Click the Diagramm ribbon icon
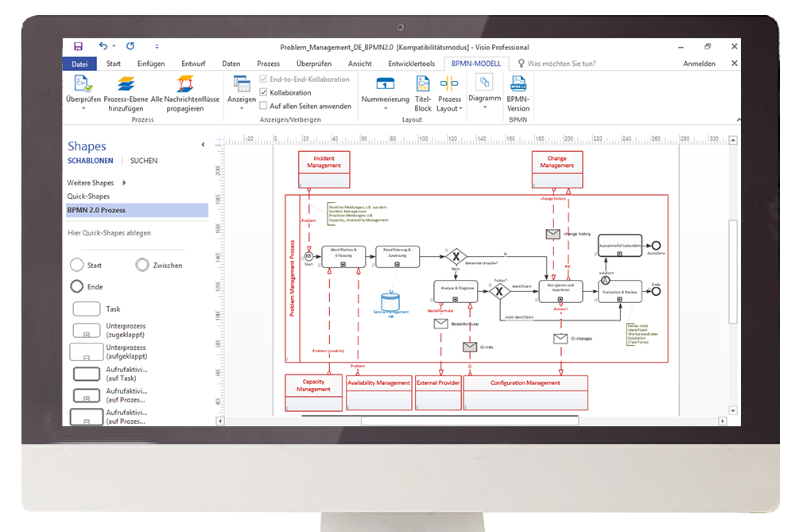The width and height of the screenshot is (795, 532). coord(485,83)
